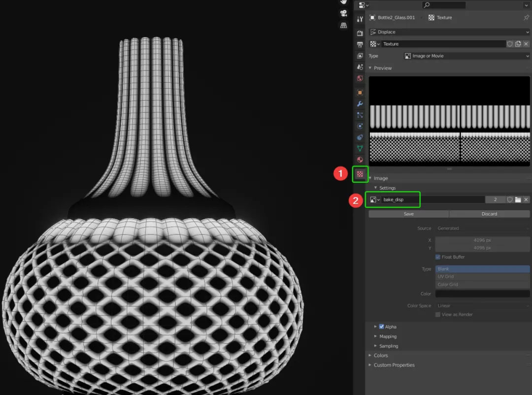The image size is (532, 395).
Task: Open the Displace texture slot dropdown
Action: click(x=449, y=32)
